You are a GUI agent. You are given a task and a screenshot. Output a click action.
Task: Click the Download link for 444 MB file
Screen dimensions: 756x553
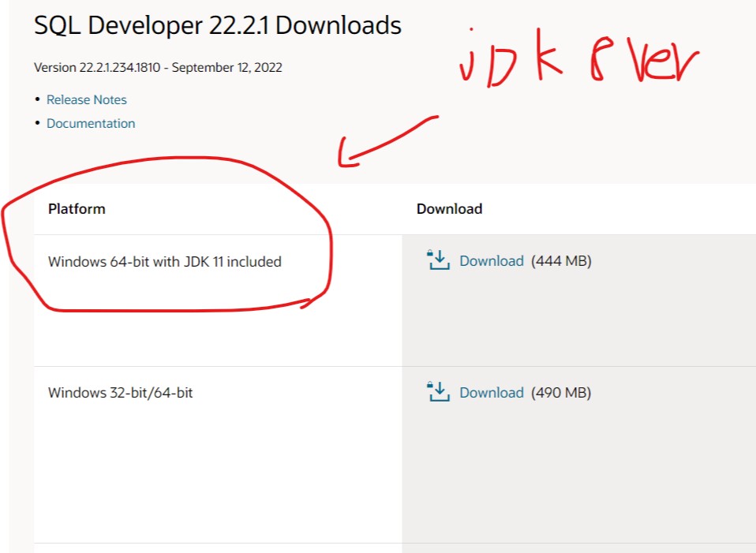coord(492,261)
